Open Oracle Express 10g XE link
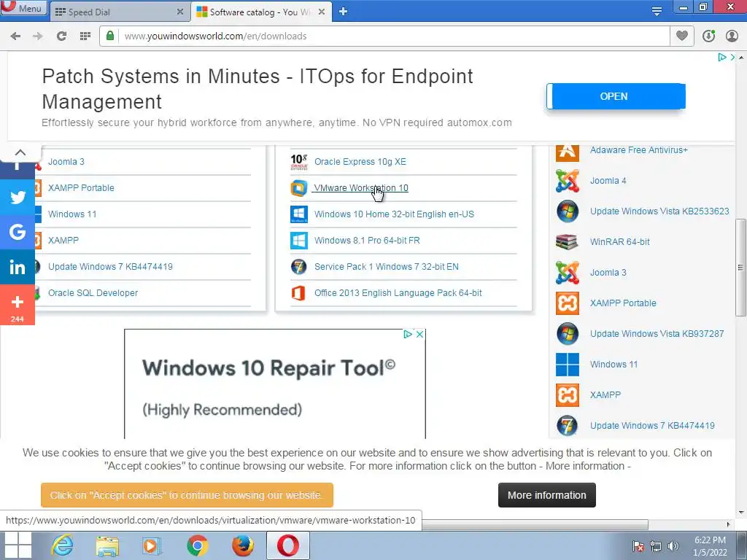Image resolution: width=747 pixels, height=560 pixels. tap(360, 162)
